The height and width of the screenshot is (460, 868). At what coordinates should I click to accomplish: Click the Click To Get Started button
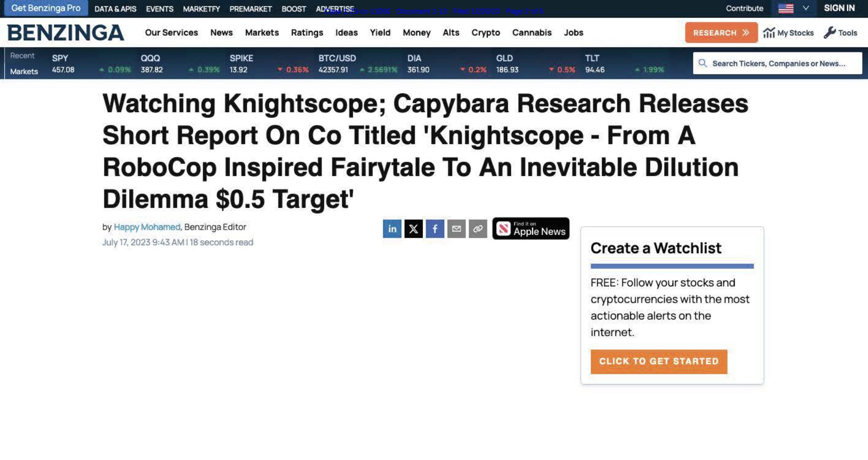(658, 361)
